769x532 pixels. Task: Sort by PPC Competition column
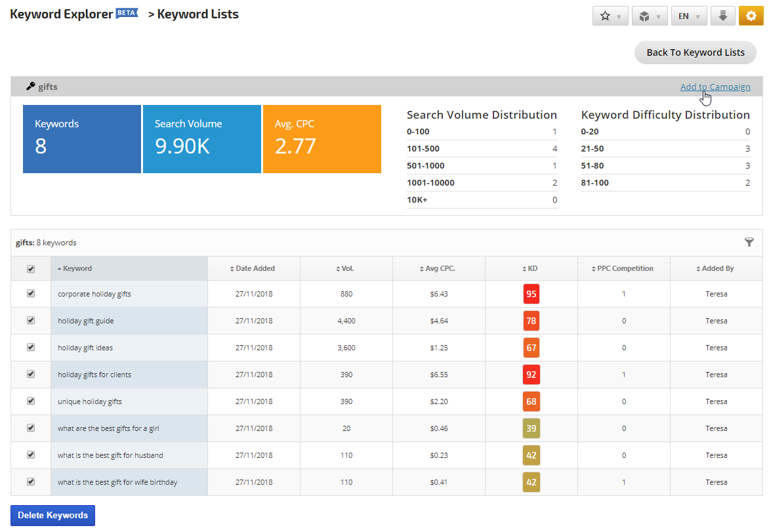tap(624, 268)
